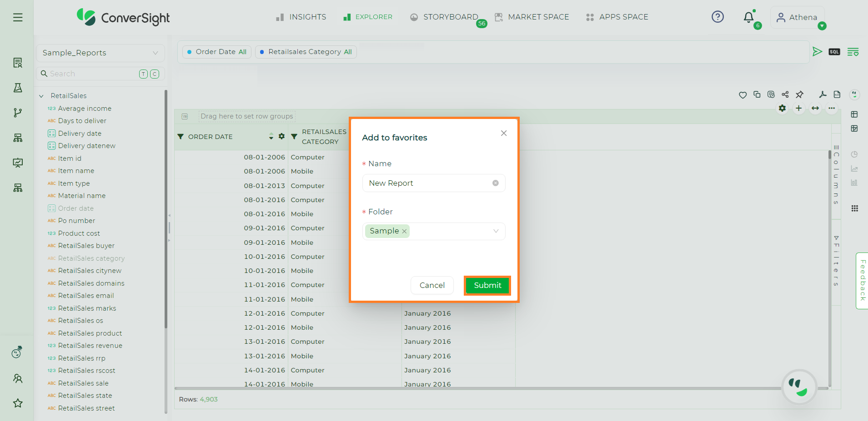Open the help question mark icon
Screen dimensions: 868x421
(717, 17)
